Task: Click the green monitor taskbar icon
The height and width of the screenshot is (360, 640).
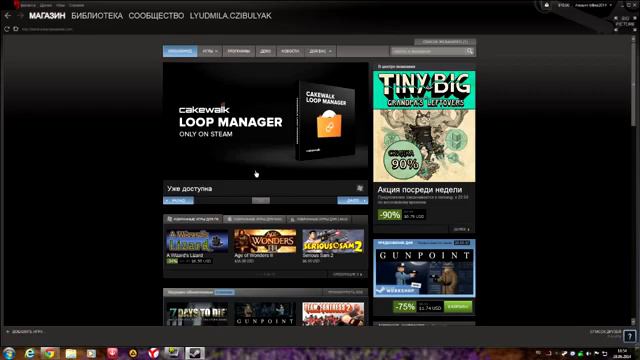Action: [174, 353]
